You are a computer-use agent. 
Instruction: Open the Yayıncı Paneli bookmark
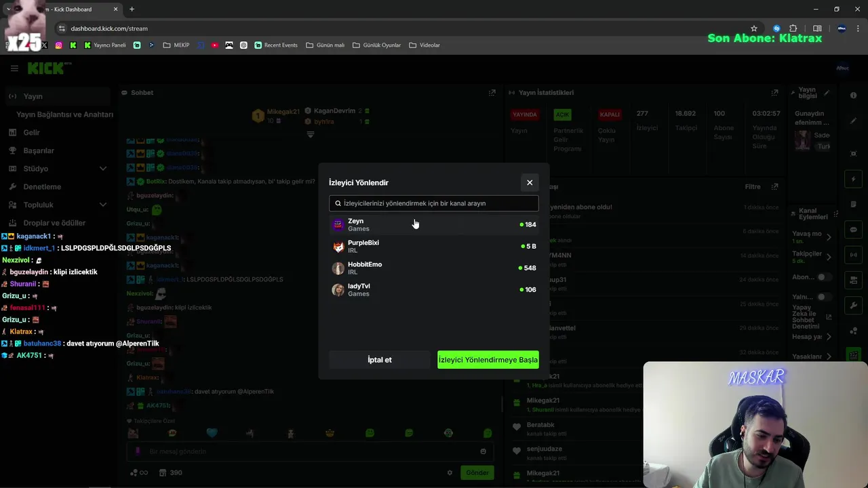[104, 45]
